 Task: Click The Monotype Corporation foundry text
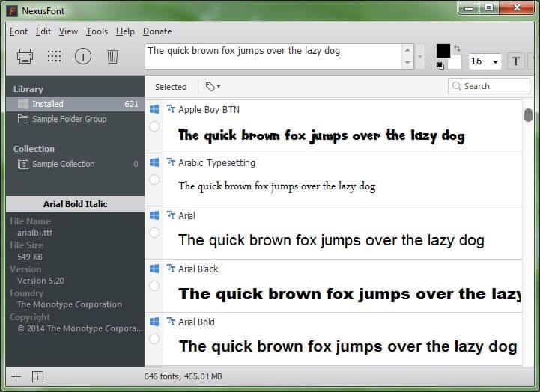tap(69, 304)
